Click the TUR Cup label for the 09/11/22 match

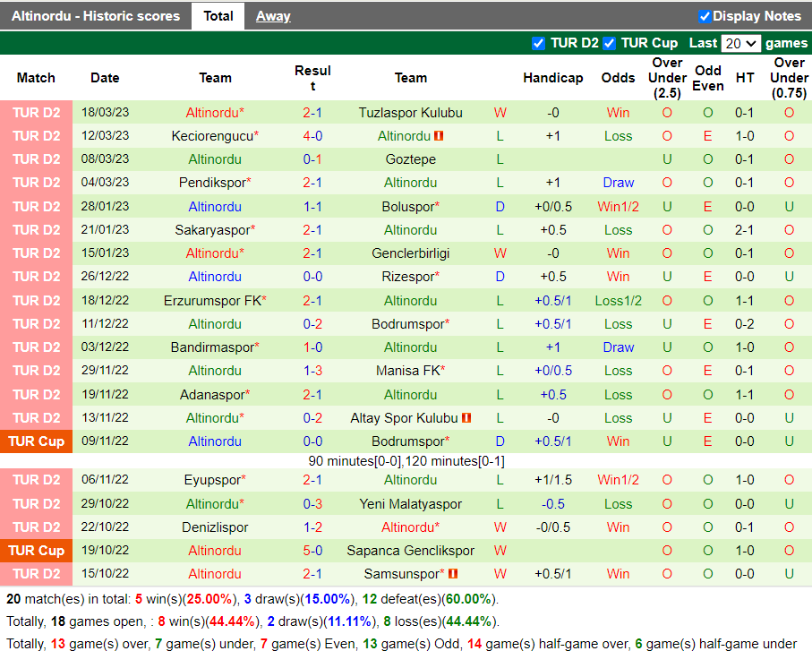coord(36,441)
